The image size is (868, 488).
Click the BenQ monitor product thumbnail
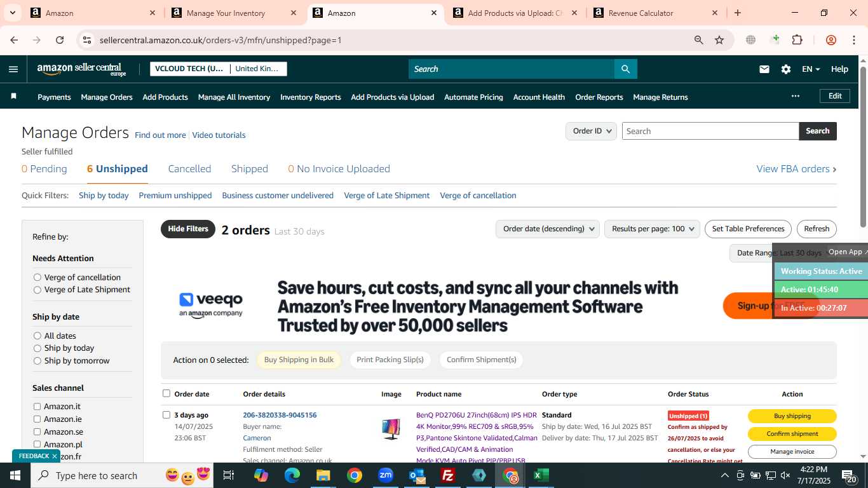click(391, 429)
